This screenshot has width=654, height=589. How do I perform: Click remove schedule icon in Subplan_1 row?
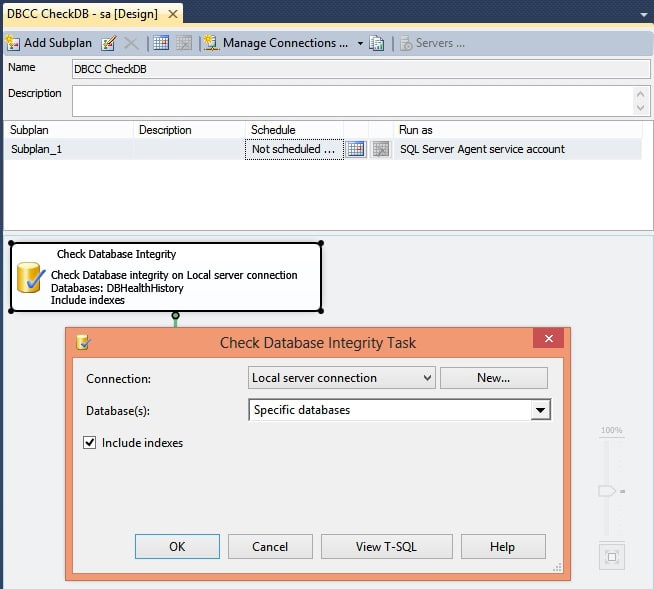coord(380,149)
